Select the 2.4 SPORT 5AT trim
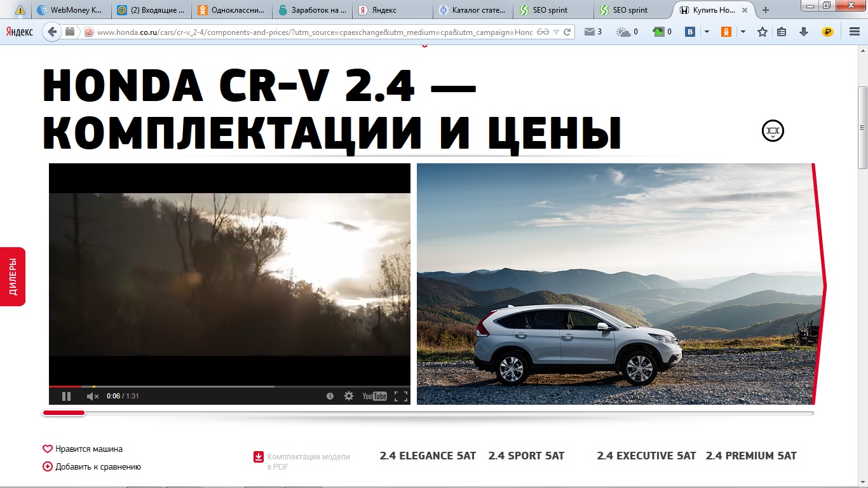868x488 pixels. (x=526, y=456)
